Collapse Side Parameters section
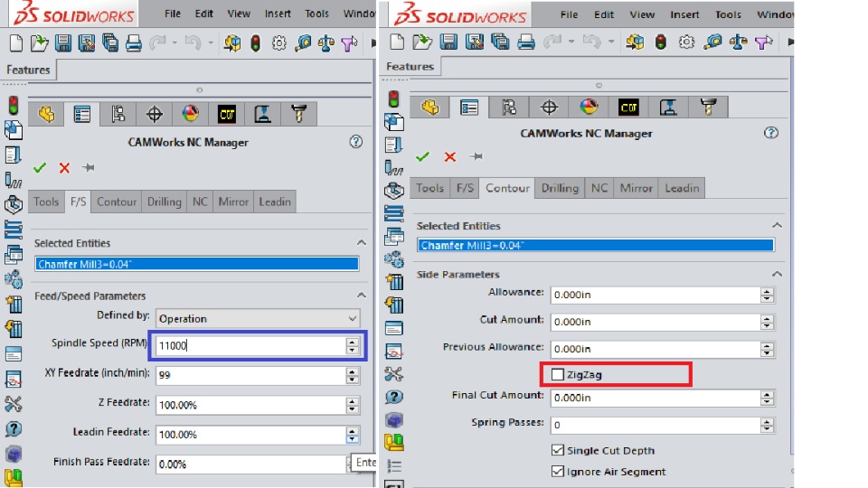Screen dimensions: 868x488 [778, 274]
